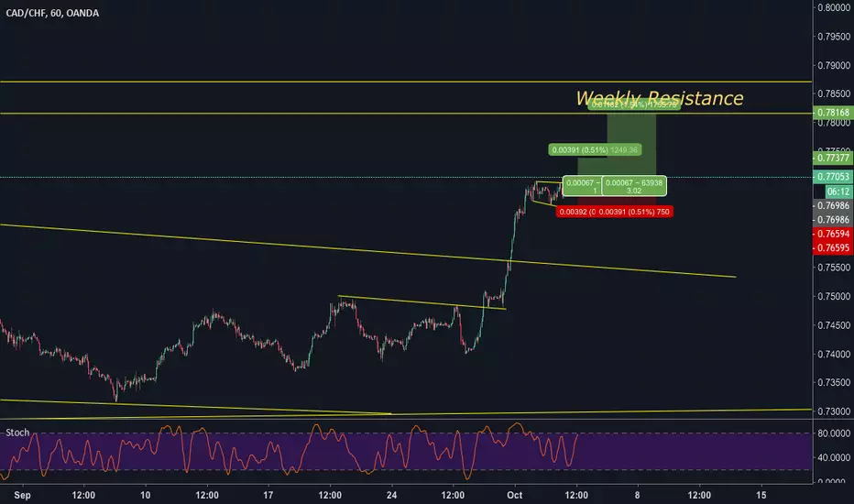
Task: Click the 0.73500 price axis label
Action: pos(834,382)
